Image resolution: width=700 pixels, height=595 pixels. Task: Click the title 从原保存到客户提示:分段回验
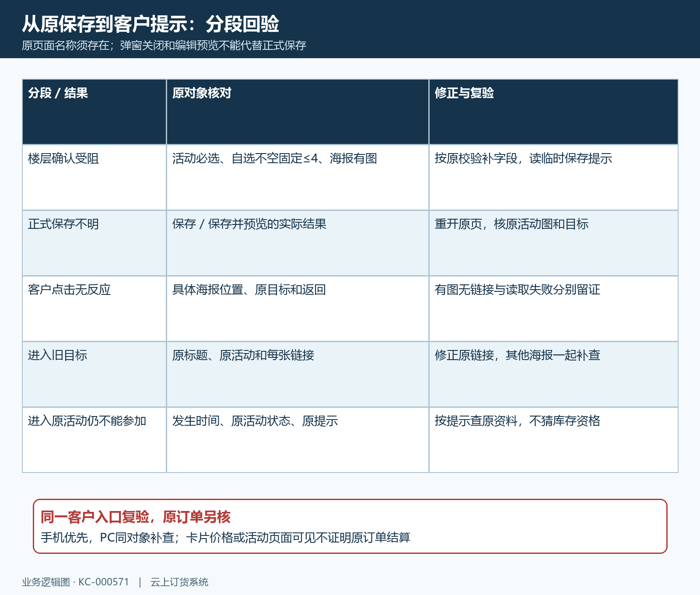pyautogui.click(x=150, y=24)
